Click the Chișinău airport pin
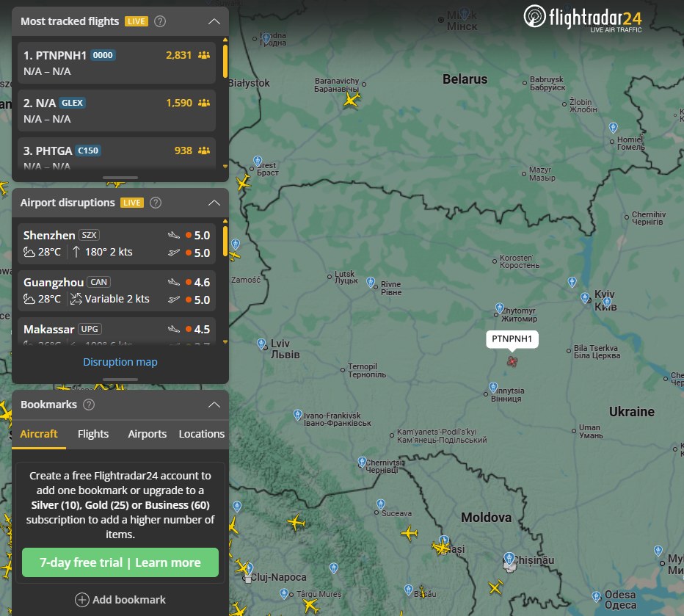Image resolution: width=684 pixels, height=616 pixels. point(509,559)
